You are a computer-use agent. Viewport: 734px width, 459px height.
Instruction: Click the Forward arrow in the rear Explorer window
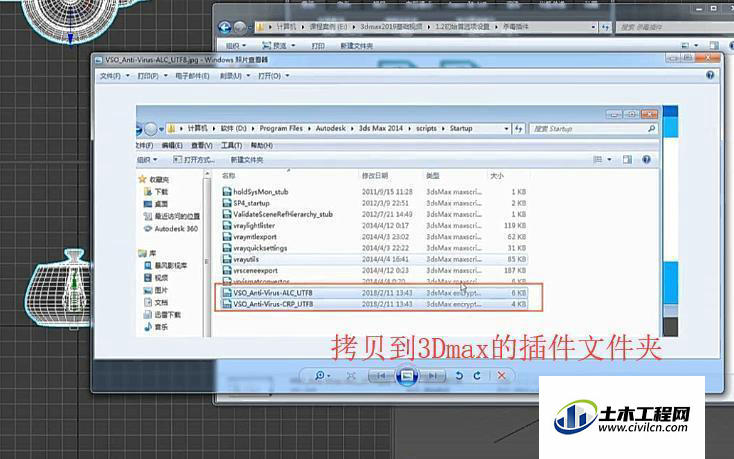click(240, 28)
